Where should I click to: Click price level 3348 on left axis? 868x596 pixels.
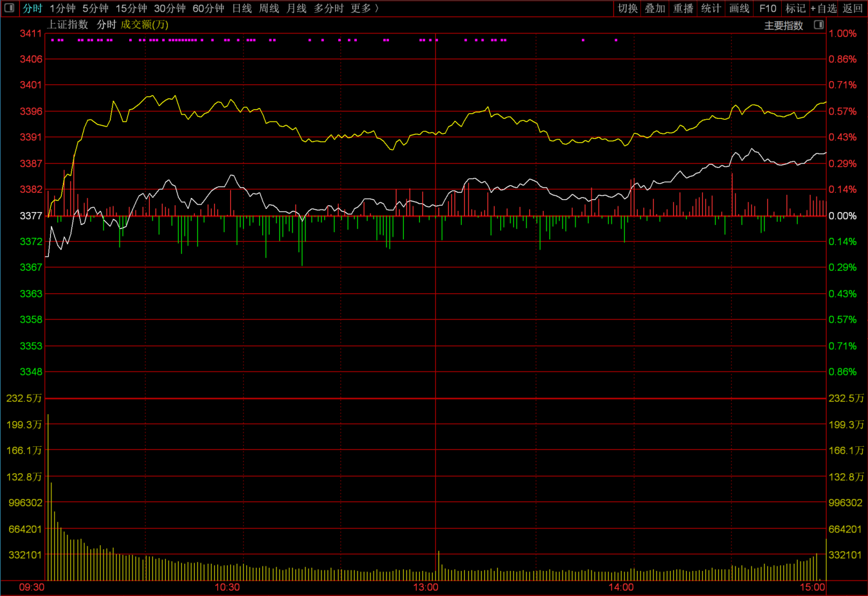[31, 372]
